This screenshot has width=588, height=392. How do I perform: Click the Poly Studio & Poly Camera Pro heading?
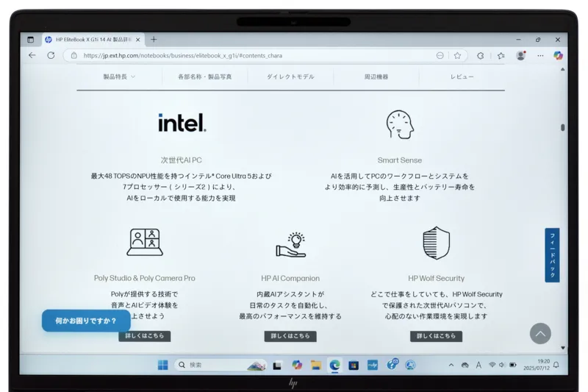click(144, 278)
